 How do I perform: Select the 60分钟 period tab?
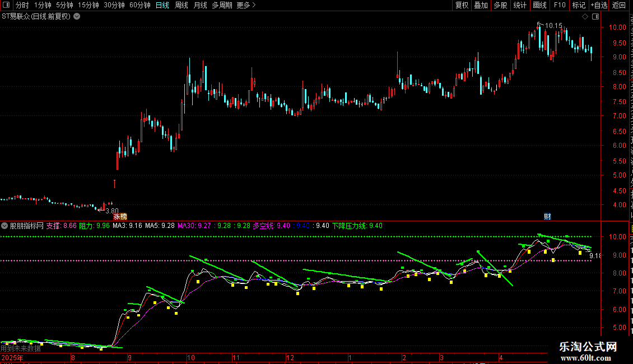139,5
